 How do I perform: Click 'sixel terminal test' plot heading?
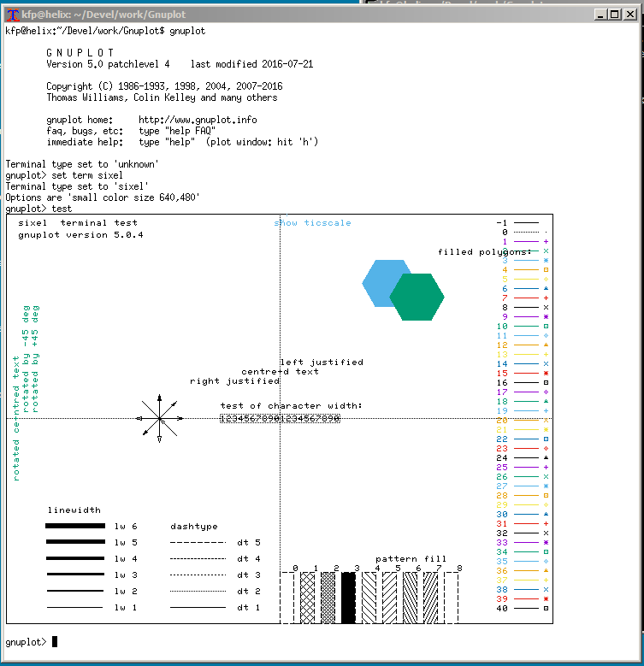tap(78, 222)
